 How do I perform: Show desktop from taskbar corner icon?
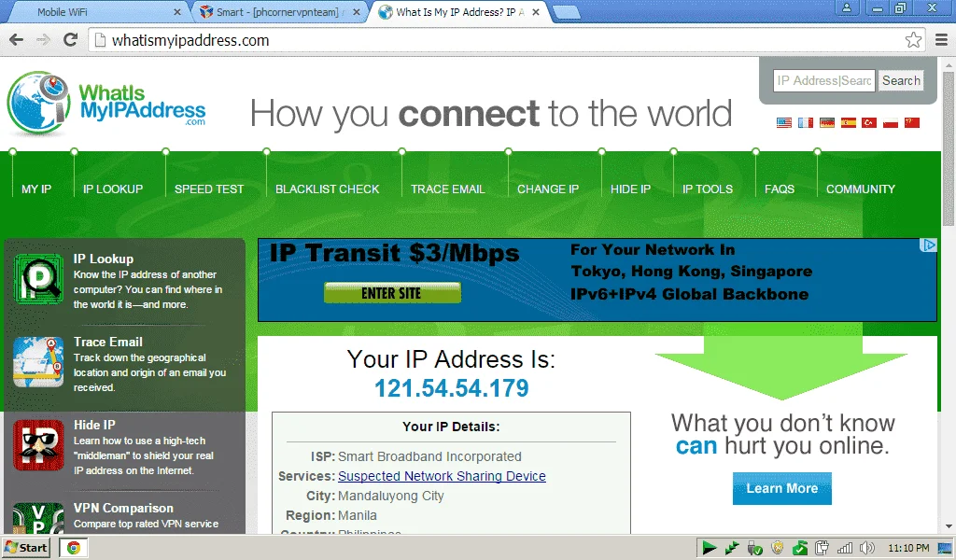(x=945, y=548)
